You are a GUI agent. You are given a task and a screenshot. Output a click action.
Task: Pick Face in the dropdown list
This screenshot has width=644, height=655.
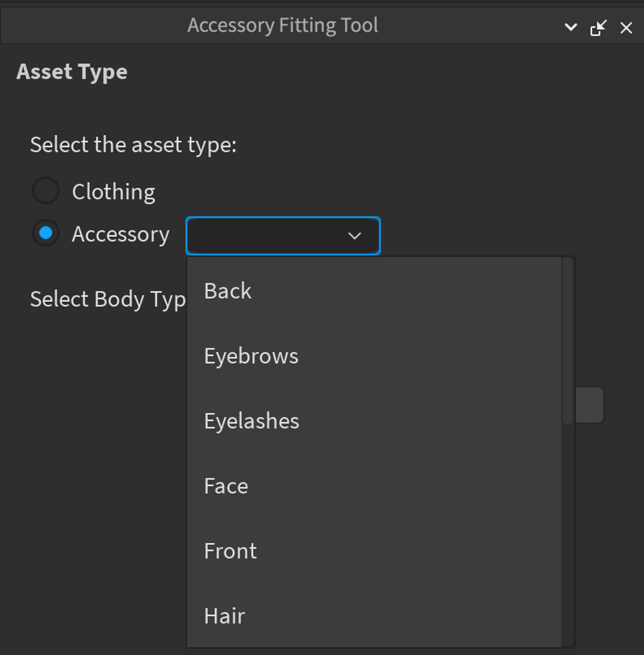(x=374, y=486)
